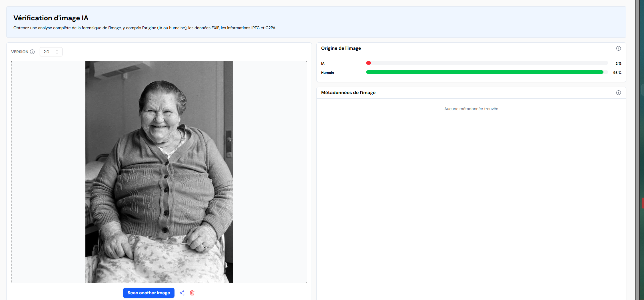Click the Vérification d'image IA page title
This screenshot has height=300, width=644.
coord(51,18)
